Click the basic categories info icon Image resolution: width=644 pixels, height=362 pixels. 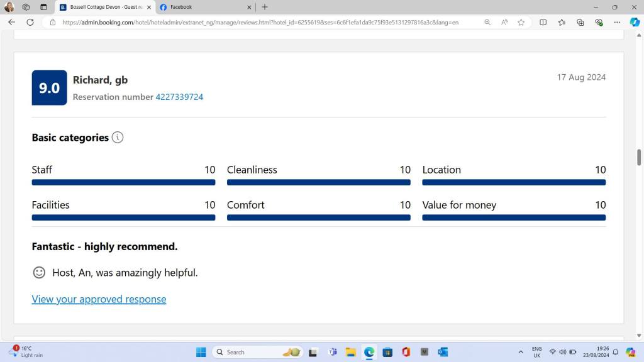[x=118, y=138]
